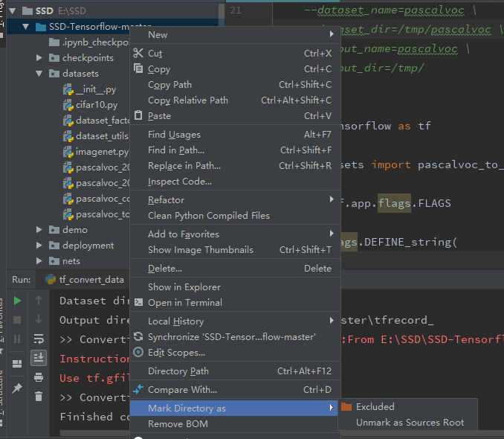Select Unmark as Sources Root
This screenshot has height=439, width=504.
(x=408, y=423)
